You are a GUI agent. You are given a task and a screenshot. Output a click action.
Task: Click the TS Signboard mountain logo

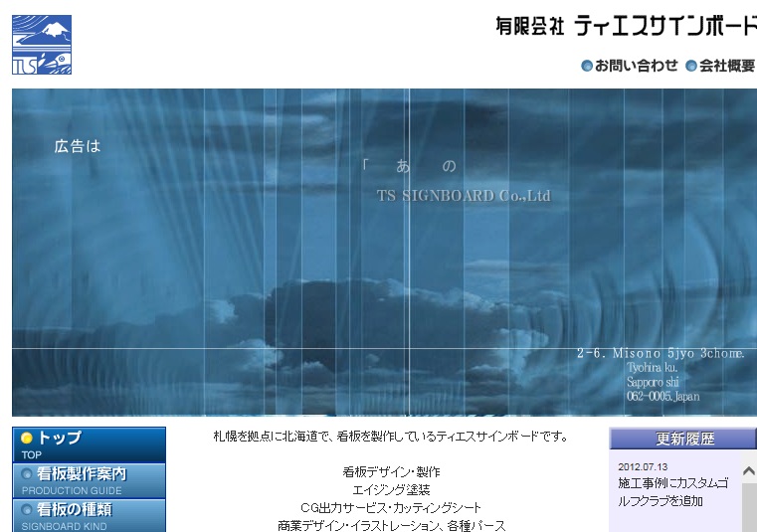click(42, 45)
